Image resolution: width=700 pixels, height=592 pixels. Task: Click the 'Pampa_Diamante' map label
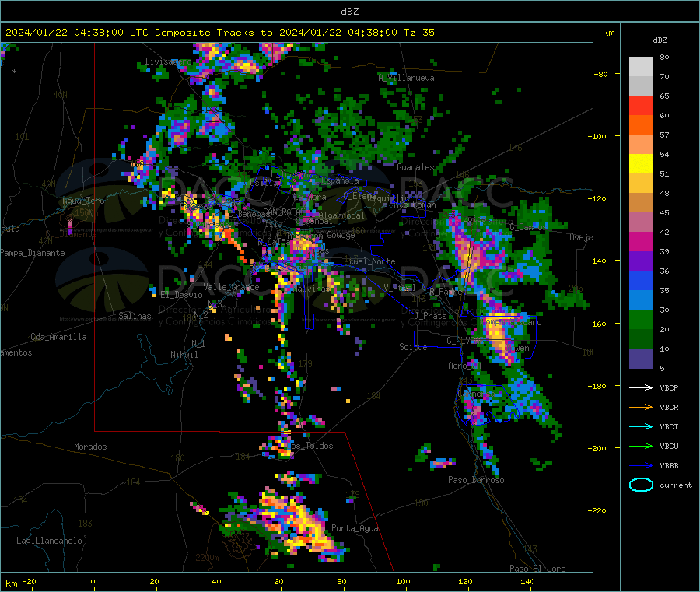(x=33, y=253)
